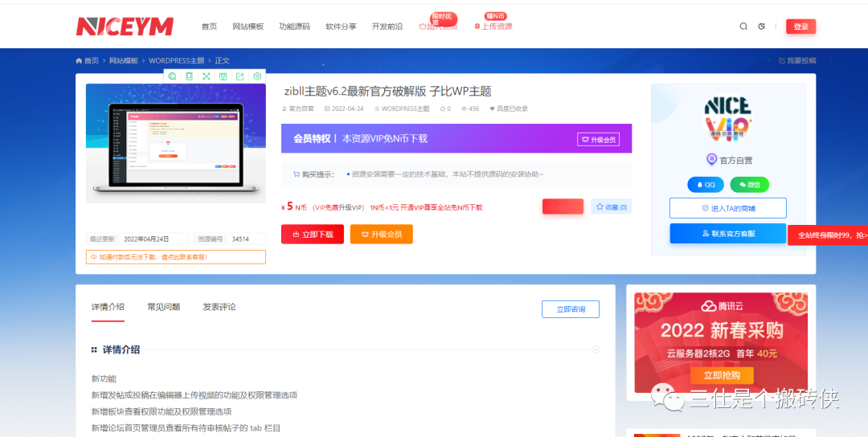Click the 5 N币 price text
Viewport: 868px width, 437px height.
click(294, 207)
